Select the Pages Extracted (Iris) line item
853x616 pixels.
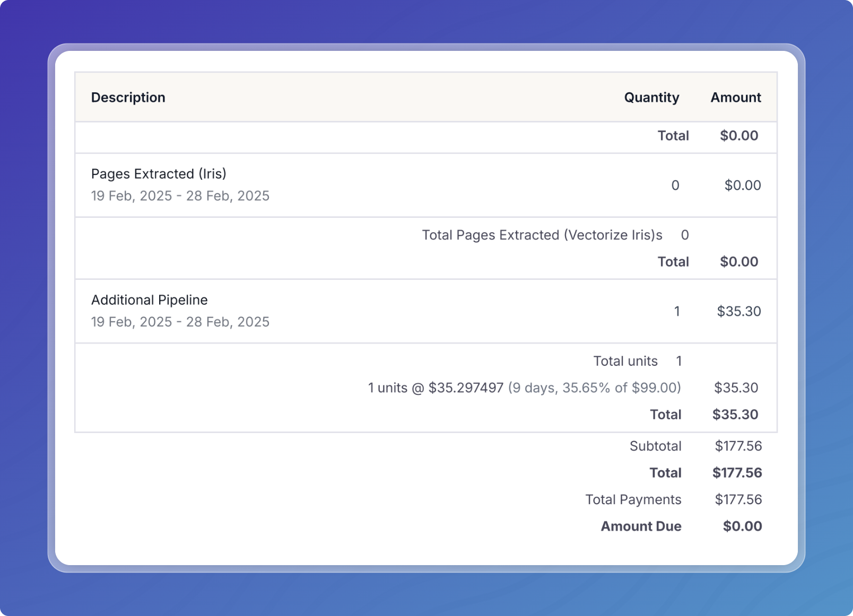[426, 185]
